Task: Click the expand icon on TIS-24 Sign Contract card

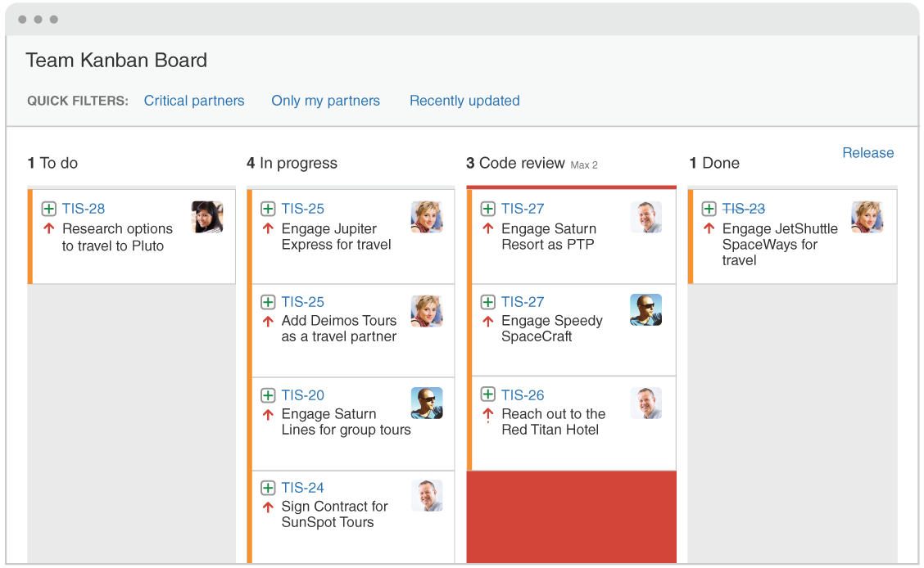Action: (268, 488)
